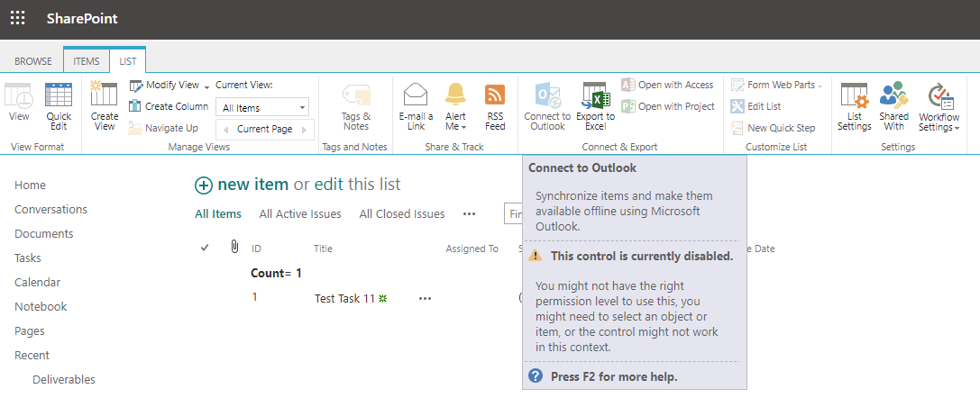Click the find item search box
The image size is (980, 398).
click(x=513, y=214)
